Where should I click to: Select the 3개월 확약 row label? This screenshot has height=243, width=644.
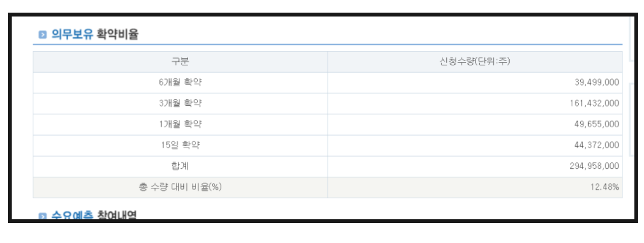click(x=180, y=104)
